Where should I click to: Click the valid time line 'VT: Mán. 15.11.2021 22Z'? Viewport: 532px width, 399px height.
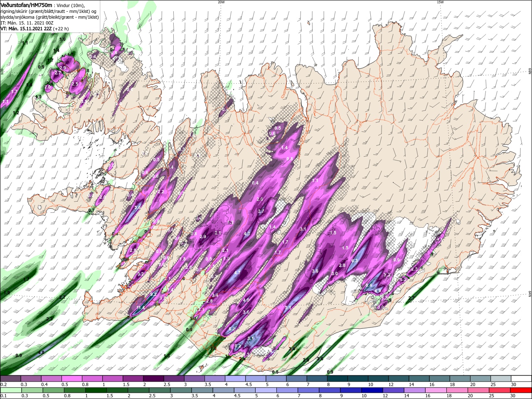pos(26,29)
